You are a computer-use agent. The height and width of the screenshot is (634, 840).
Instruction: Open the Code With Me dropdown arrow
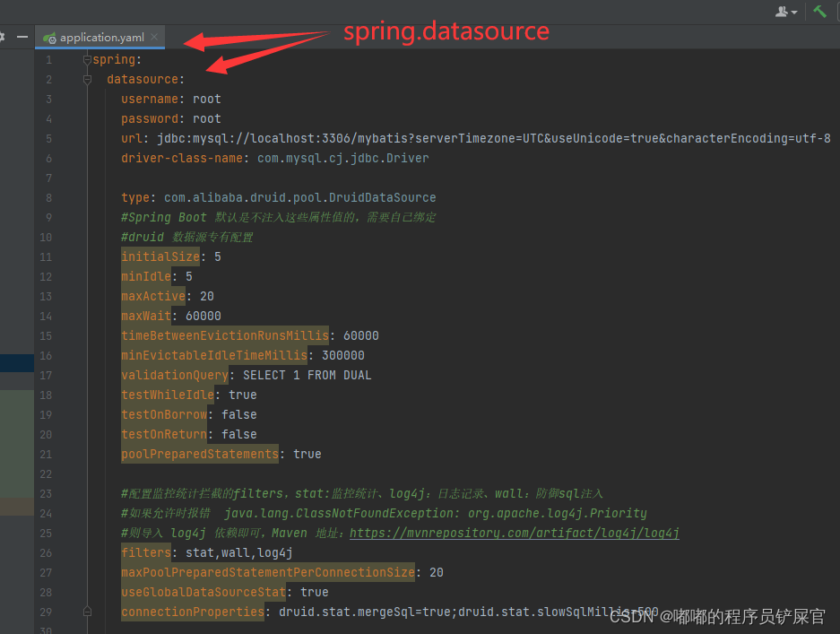click(794, 13)
